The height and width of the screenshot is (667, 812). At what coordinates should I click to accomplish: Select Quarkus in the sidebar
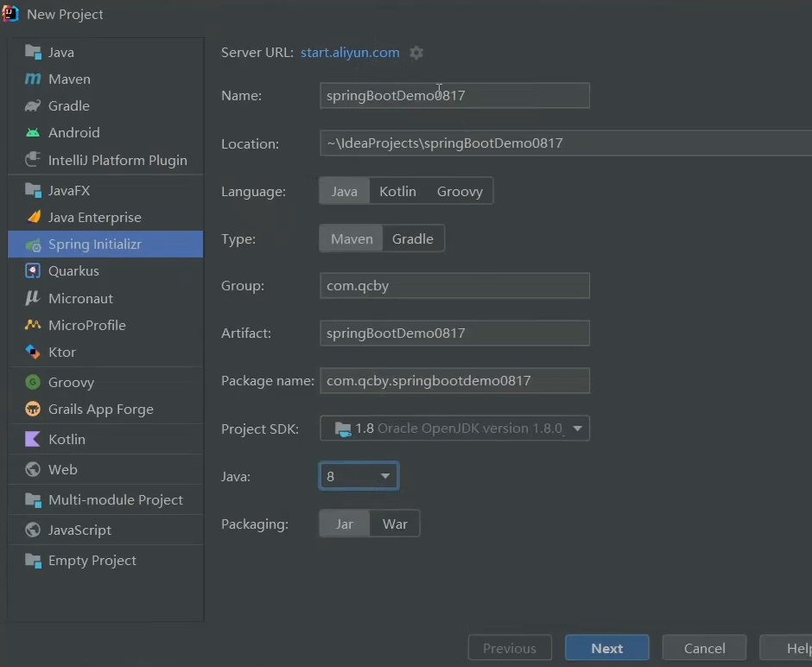click(105, 270)
